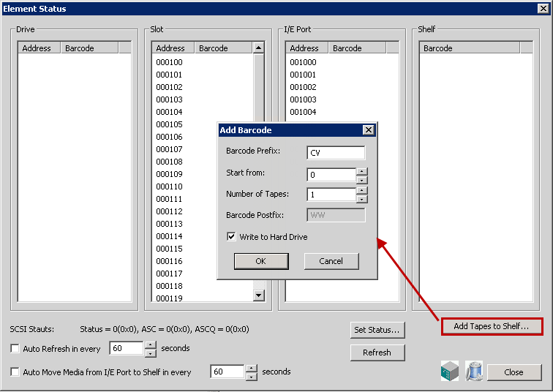Toggle Auto Move Media from I/E Port checkbox
This screenshot has height=392, width=553.
pyautogui.click(x=15, y=372)
